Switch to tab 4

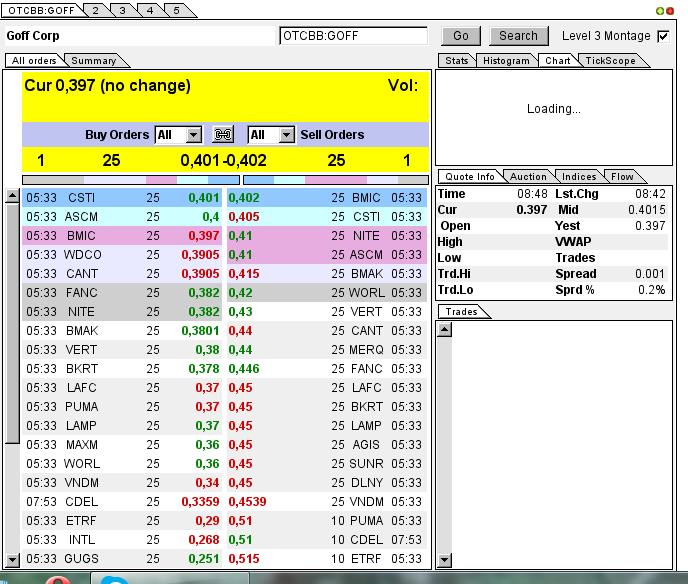coord(150,11)
